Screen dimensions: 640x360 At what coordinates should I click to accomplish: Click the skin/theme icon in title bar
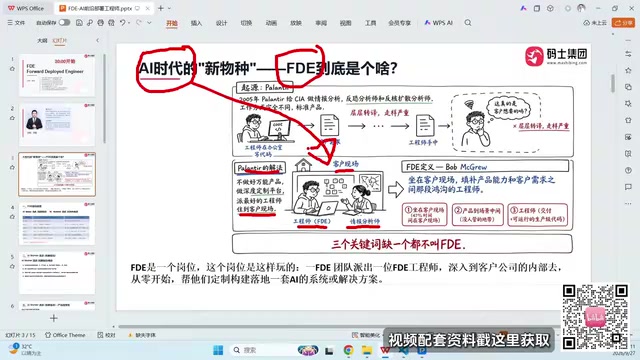click(x=550, y=8)
